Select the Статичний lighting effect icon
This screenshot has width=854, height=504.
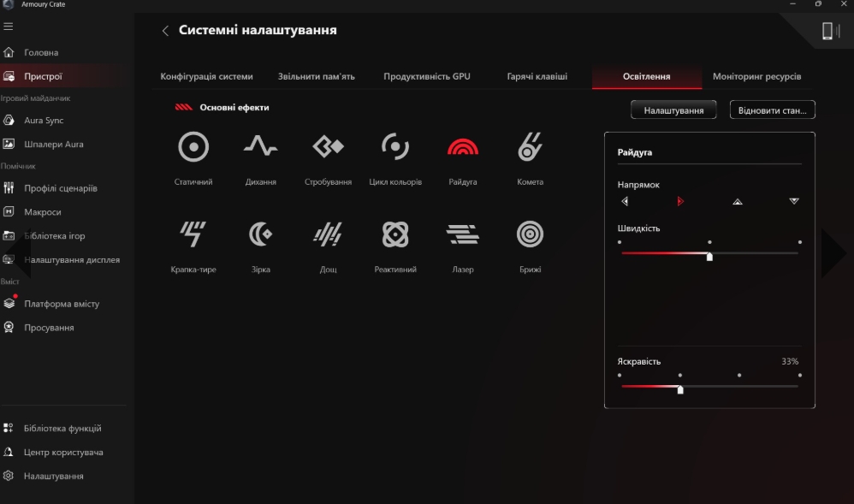click(193, 148)
